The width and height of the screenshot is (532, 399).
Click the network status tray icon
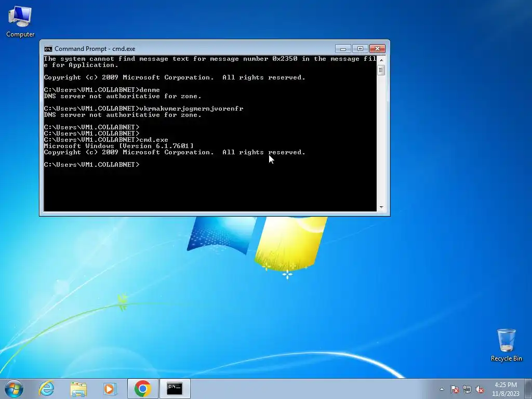(x=467, y=389)
